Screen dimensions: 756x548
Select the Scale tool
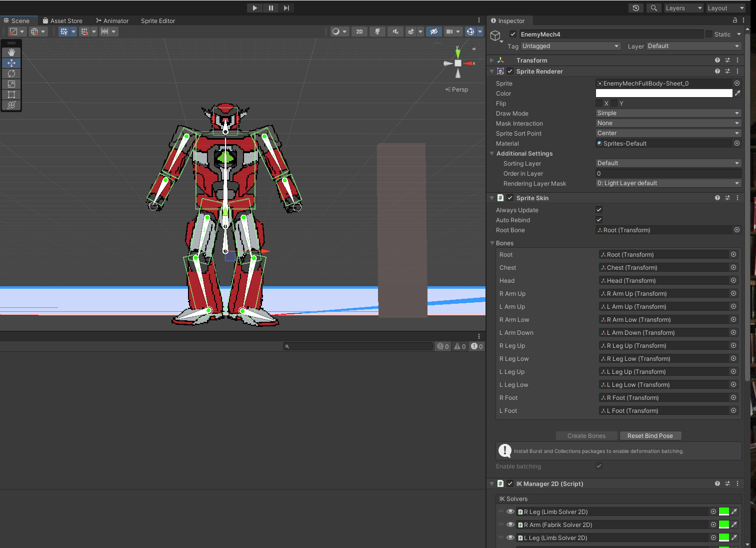click(x=11, y=84)
